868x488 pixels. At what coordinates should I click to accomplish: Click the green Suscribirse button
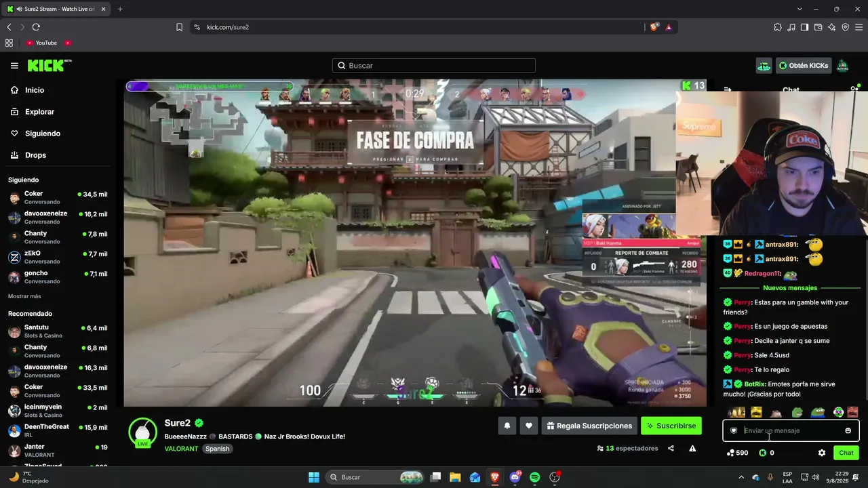[671, 426]
